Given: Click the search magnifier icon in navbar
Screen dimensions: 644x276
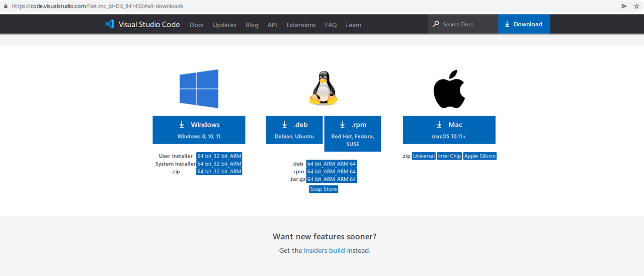Looking at the screenshot, I should pos(436,24).
